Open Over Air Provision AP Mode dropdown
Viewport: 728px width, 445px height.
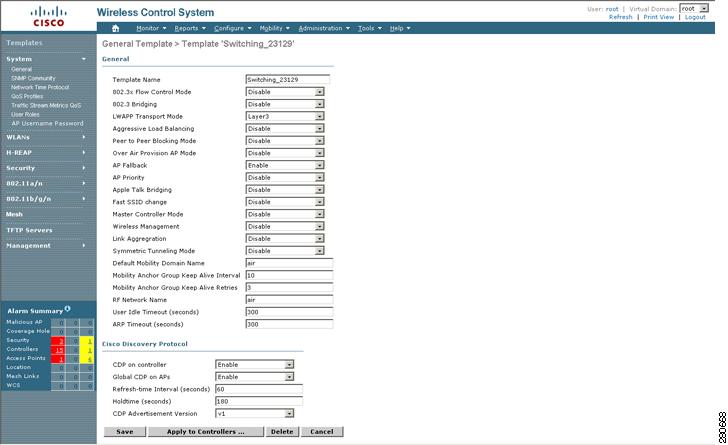285,153
